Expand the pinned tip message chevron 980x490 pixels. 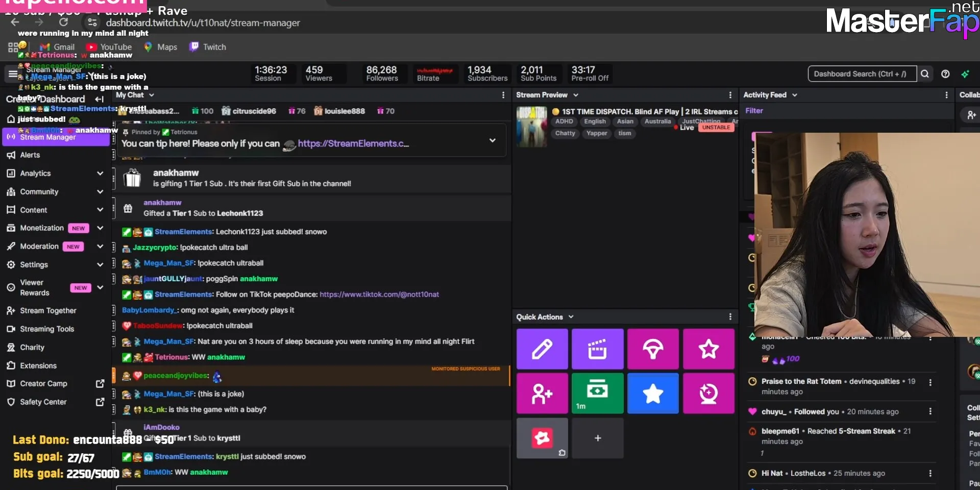tap(492, 140)
